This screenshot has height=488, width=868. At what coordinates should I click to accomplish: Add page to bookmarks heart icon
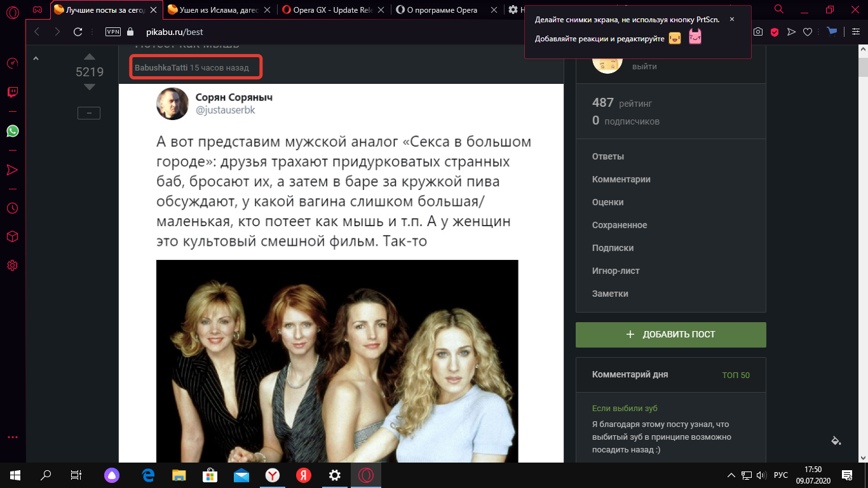[x=808, y=32]
